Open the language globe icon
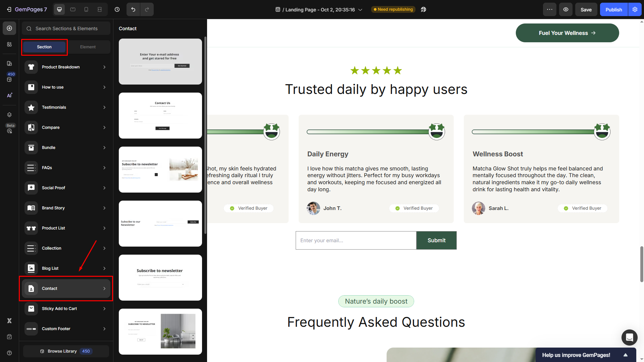The height and width of the screenshot is (362, 644). point(424,9)
